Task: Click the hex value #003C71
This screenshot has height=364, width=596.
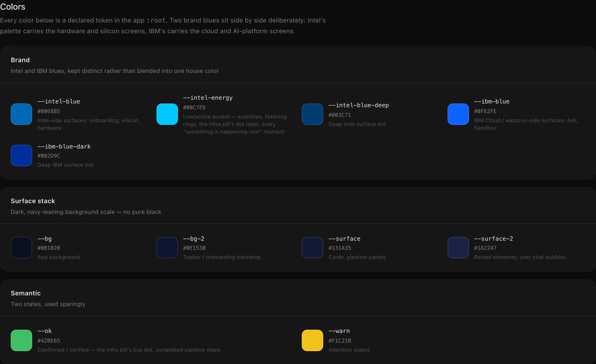Action: pyautogui.click(x=340, y=115)
